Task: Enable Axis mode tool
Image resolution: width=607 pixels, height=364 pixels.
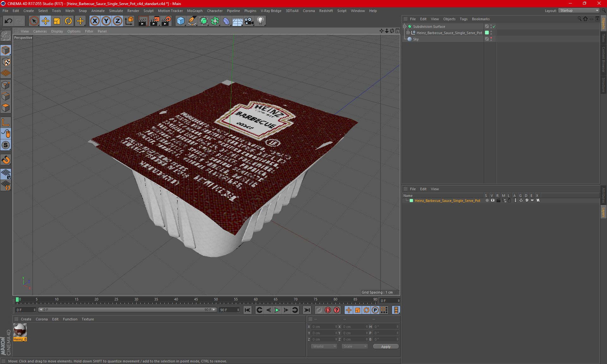Action: click(x=6, y=122)
